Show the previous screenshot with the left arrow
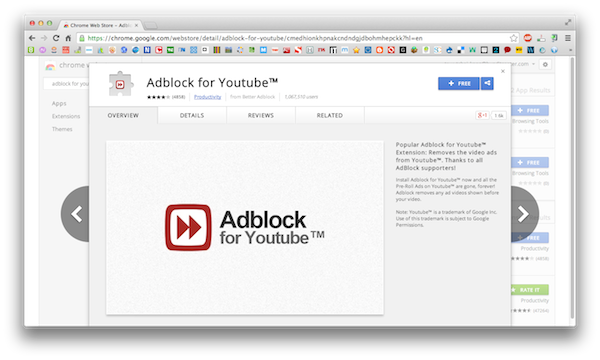The image size is (600, 360). [x=76, y=214]
